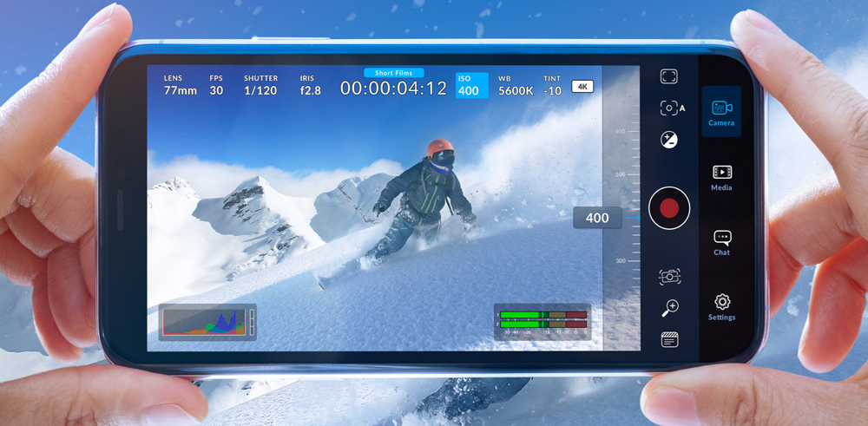The height and width of the screenshot is (426, 868).
Task: Tap the 300 mark on ISO scale
Action: 620,261
